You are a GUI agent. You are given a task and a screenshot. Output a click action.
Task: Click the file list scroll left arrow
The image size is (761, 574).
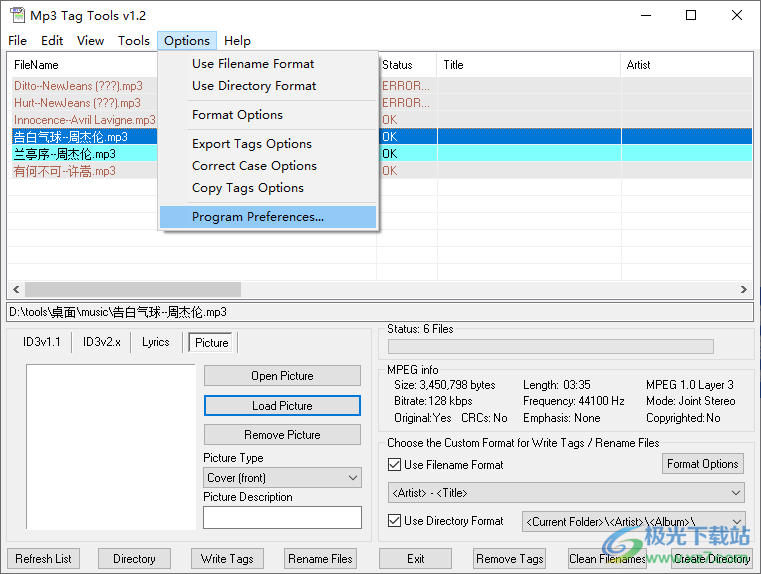[16, 290]
